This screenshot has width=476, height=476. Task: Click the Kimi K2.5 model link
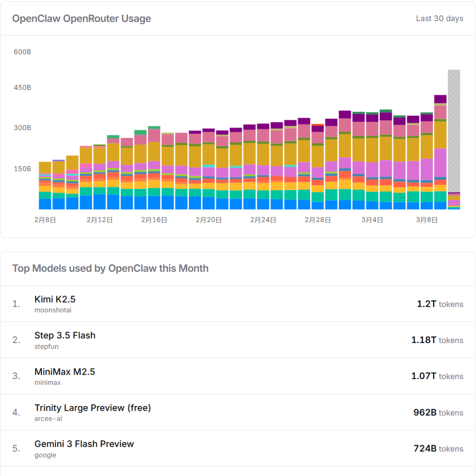pos(55,299)
